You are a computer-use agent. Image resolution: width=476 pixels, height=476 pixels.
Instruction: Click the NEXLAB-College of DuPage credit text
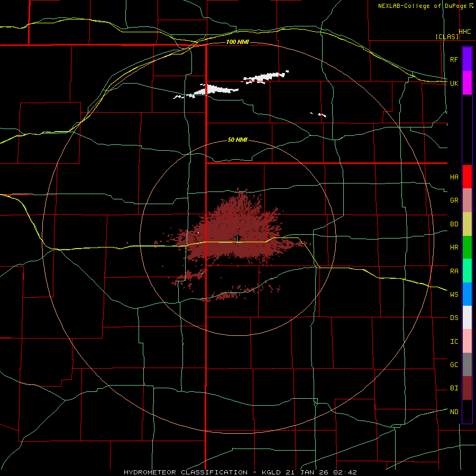pyautogui.click(x=422, y=6)
